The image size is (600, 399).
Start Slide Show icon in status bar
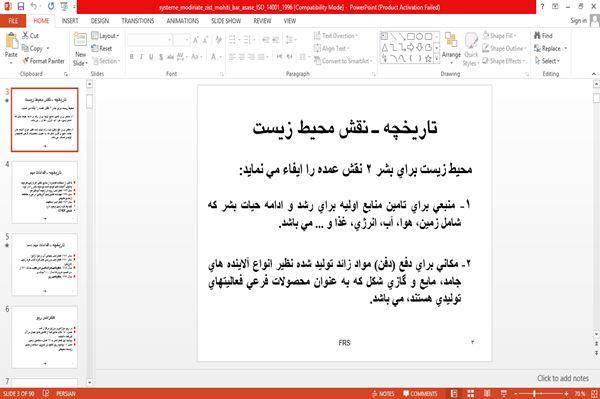click(504, 394)
